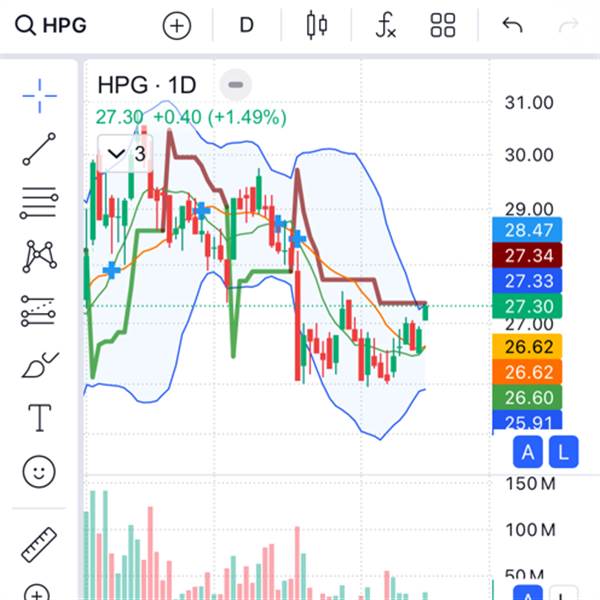
Task: Click the 31.00 price axis label
Action: pos(529,103)
